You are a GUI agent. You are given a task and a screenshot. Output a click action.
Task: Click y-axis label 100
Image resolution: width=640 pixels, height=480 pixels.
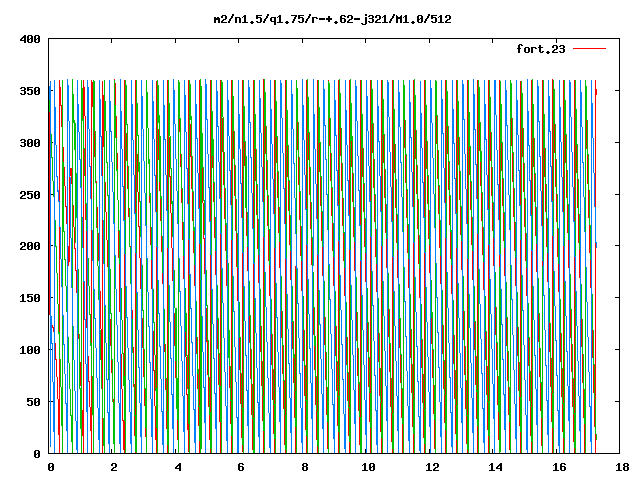(x=30, y=350)
